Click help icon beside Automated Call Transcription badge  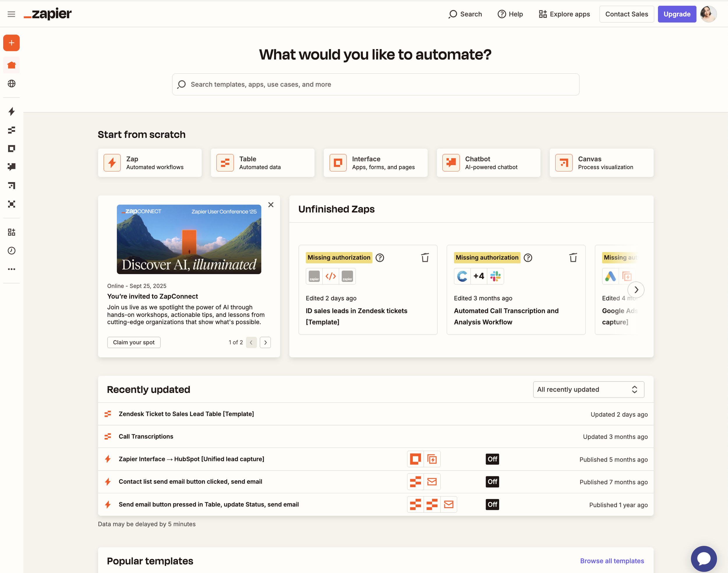tap(528, 258)
